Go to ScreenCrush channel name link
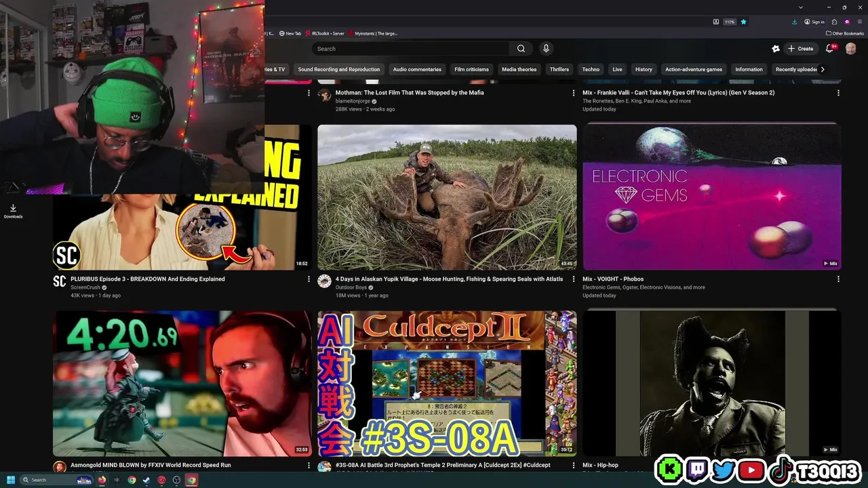This screenshot has width=868, height=488. click(85, 287)
